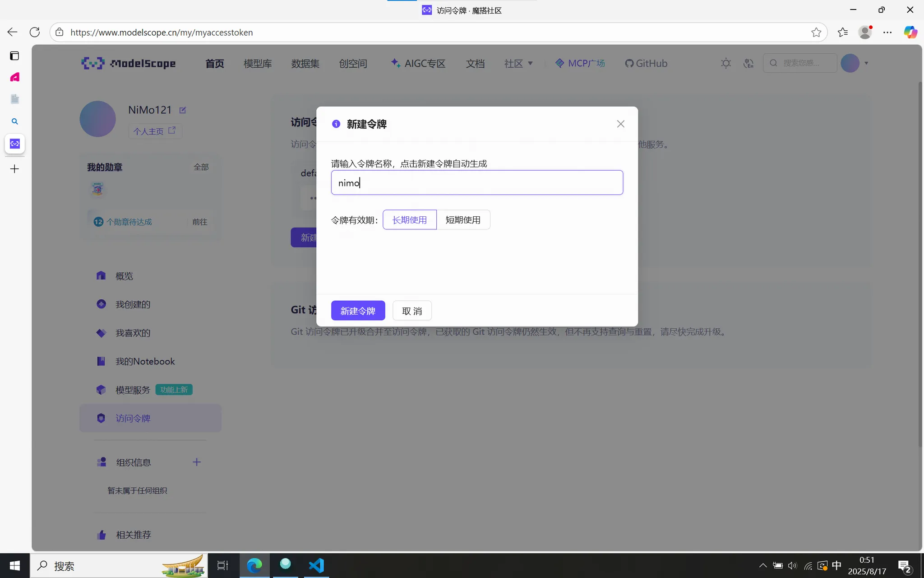The width and height of the screenshot is (924, 578).
Task: Open the 模型库 menu item
Action: (x=257, y=63)
